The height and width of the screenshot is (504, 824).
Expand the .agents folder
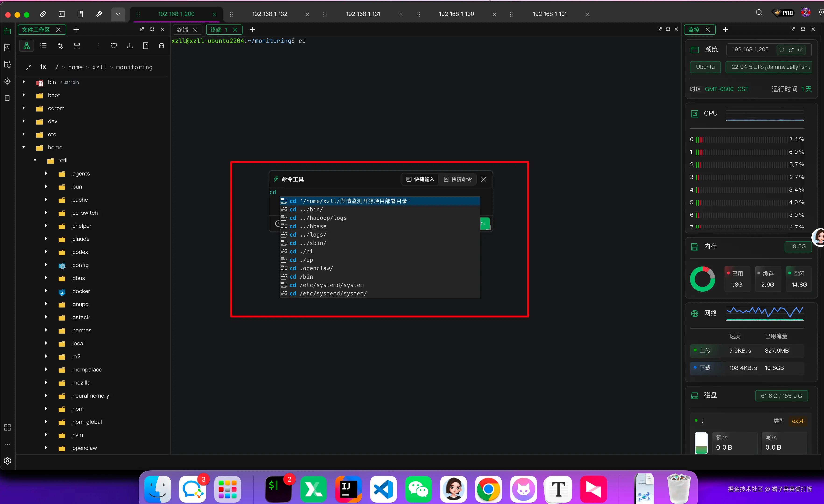tap(46, 173)
